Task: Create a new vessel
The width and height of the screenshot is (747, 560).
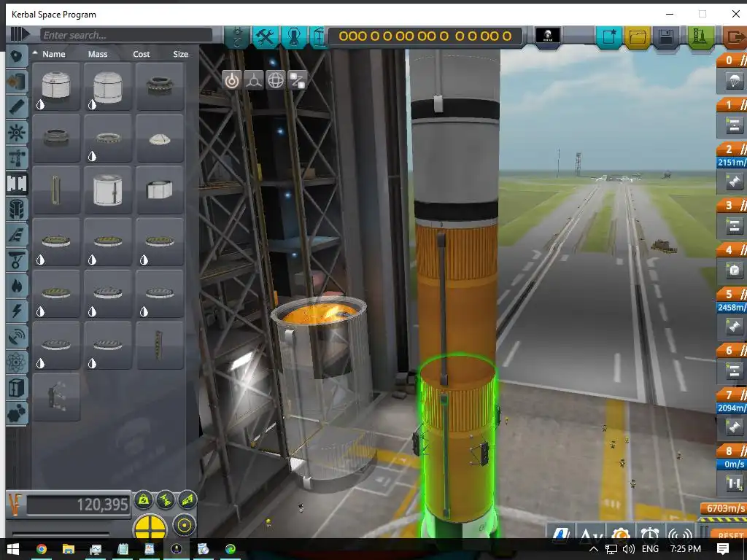Action: [609, 36]
